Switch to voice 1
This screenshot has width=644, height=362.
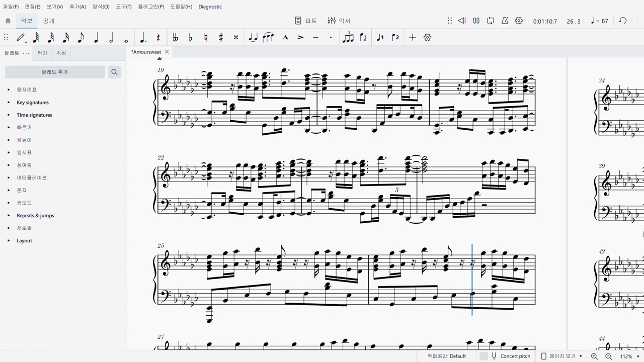380,37
